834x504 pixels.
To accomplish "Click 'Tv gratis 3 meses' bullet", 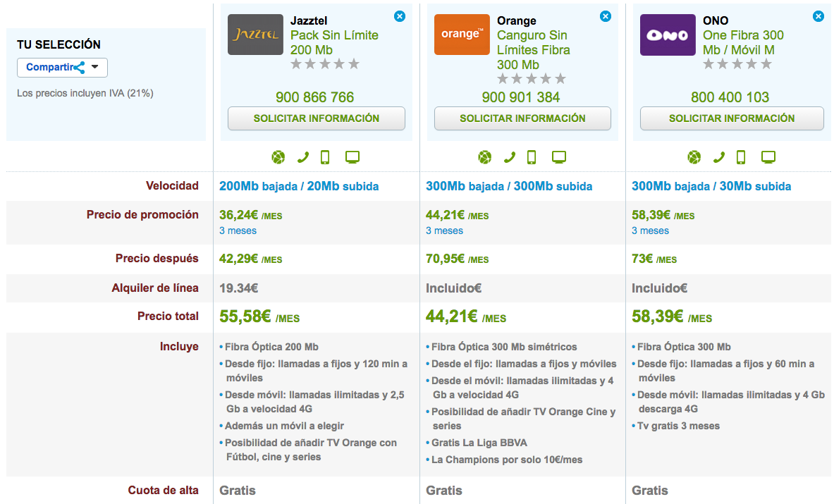I will tap(678, 426).
